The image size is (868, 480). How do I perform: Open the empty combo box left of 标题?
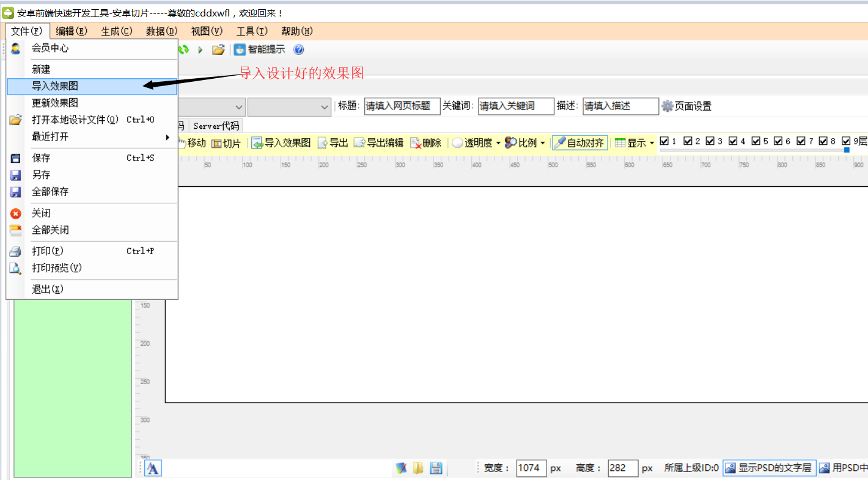[x=290, y=106]
